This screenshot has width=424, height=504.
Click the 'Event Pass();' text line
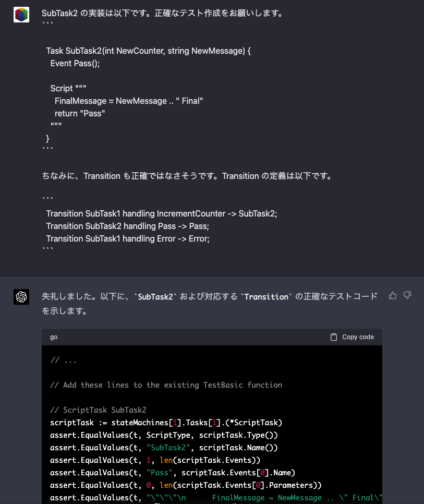[75, 63]
